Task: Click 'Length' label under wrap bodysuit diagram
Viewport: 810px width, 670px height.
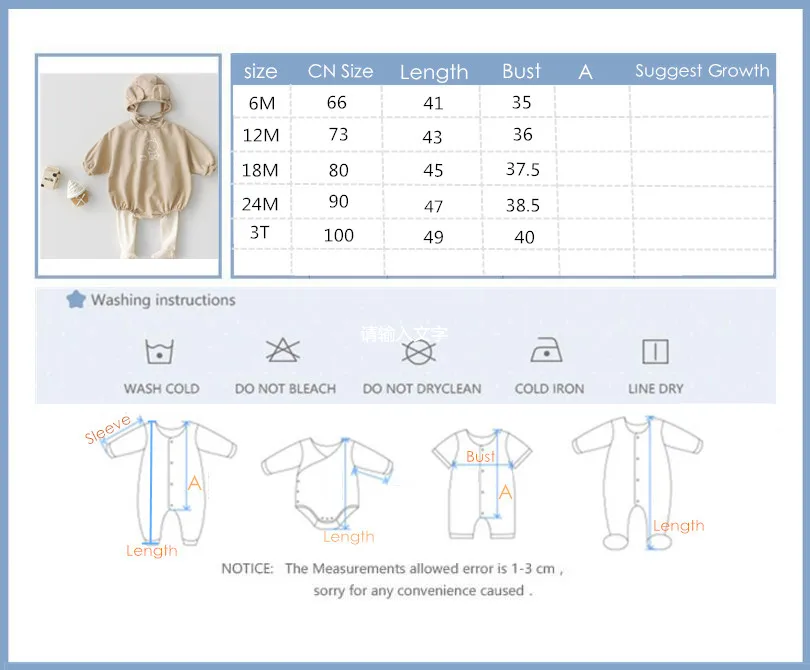Action: tap(349, 537)
